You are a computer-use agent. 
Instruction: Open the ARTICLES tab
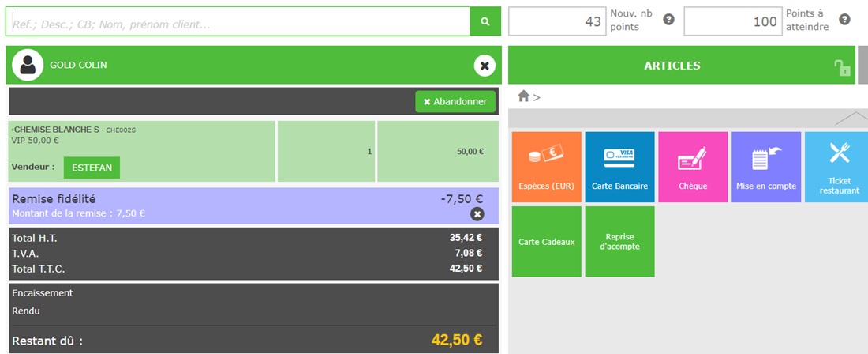[x=672, y=66]
